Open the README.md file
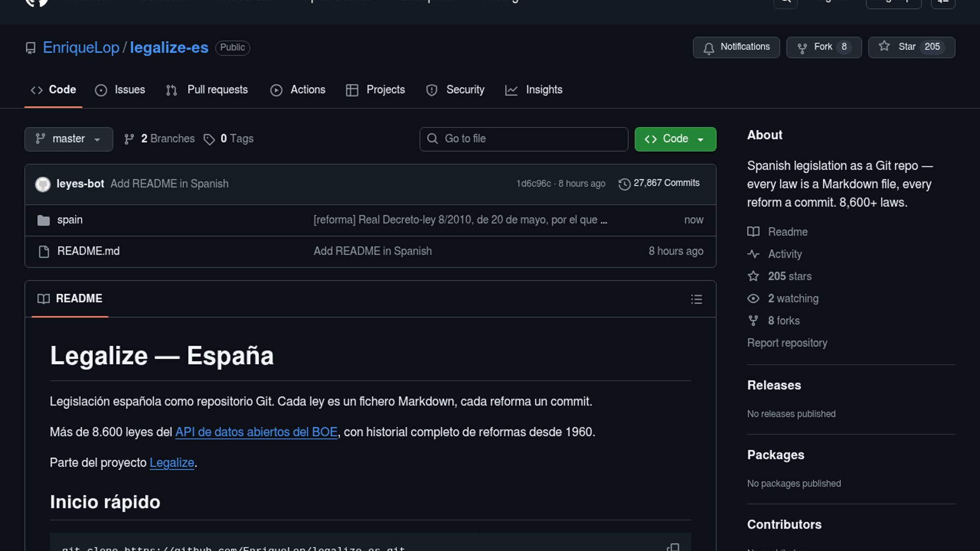 coord(88,251)
